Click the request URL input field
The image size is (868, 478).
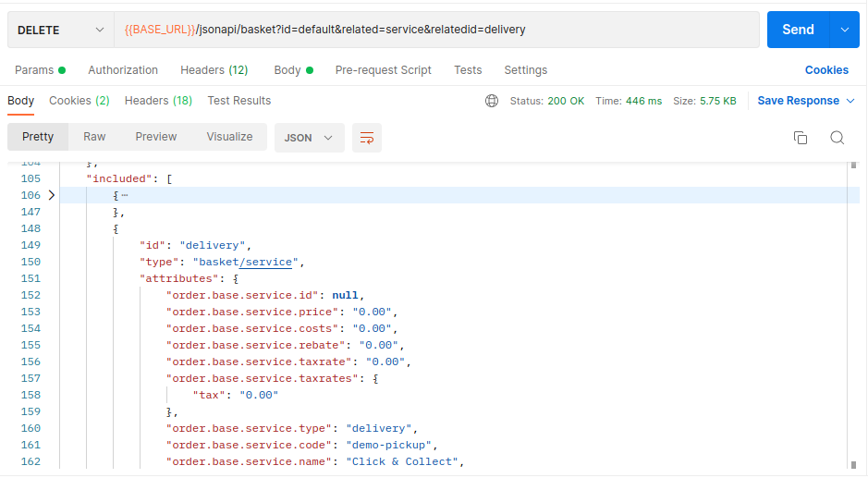[x=436, y=30]
